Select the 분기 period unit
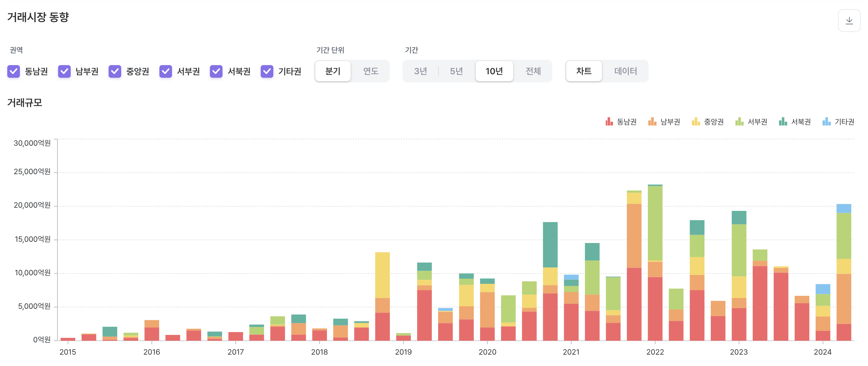The height and width of the screenshot is (366, 868). pyautogui.click(x=333, y=71)
